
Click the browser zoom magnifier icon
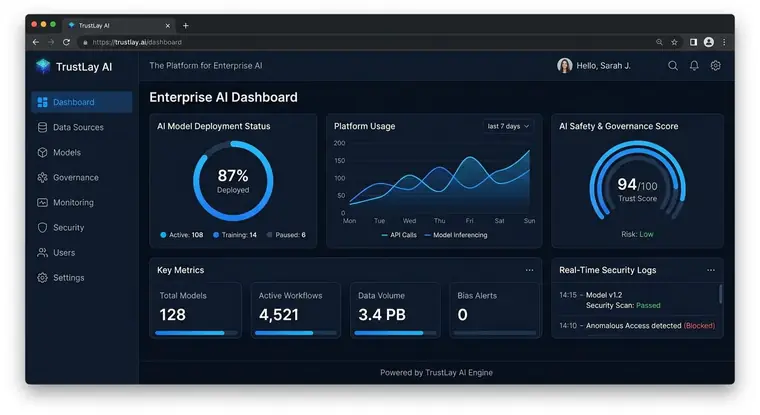(x=659, y=42)
